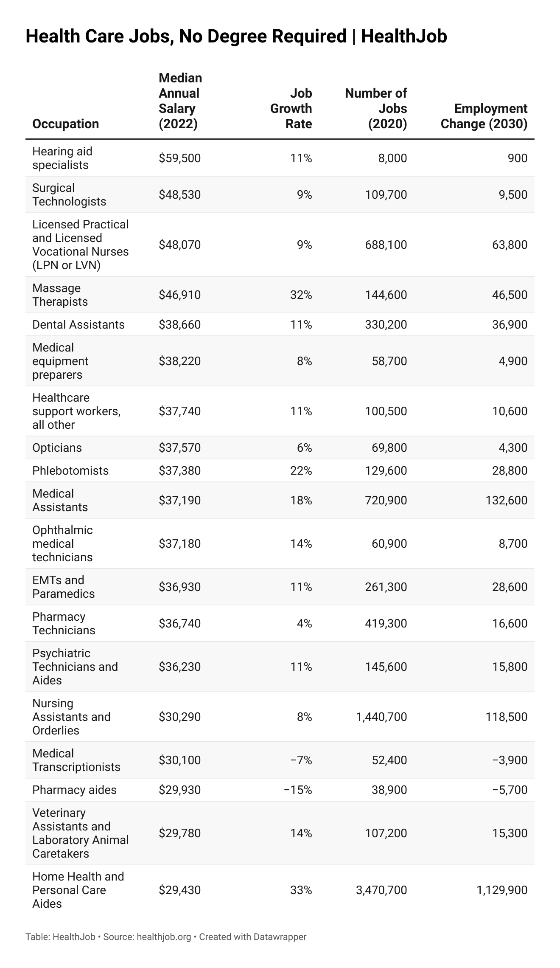Select Massage Therapists' 32% growth rate cell
560x968 pixels.
[301, 295]
